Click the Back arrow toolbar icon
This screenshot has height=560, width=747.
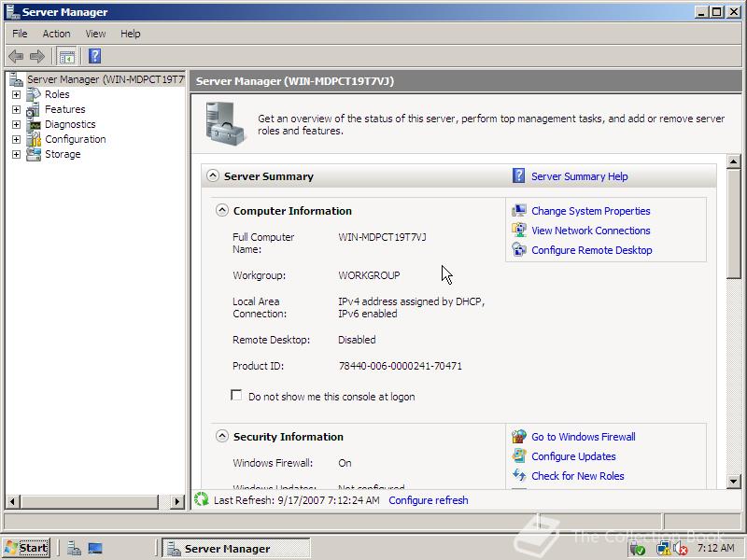click(16, 56)
